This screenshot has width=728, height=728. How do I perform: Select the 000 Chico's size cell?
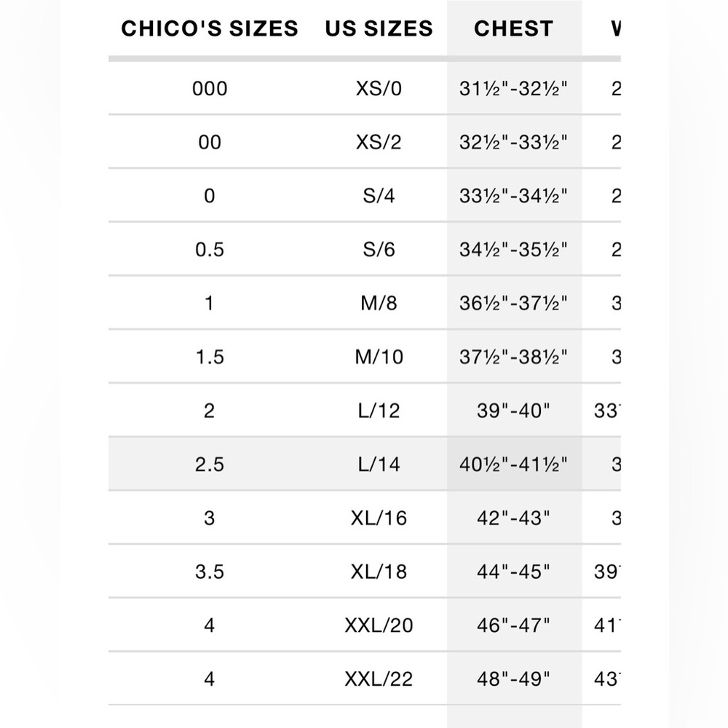210,89
